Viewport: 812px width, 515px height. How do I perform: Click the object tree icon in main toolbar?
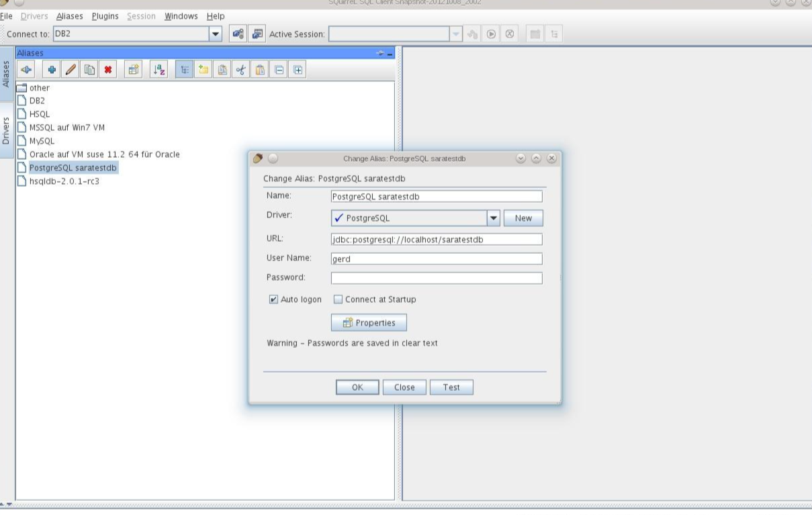554,34
